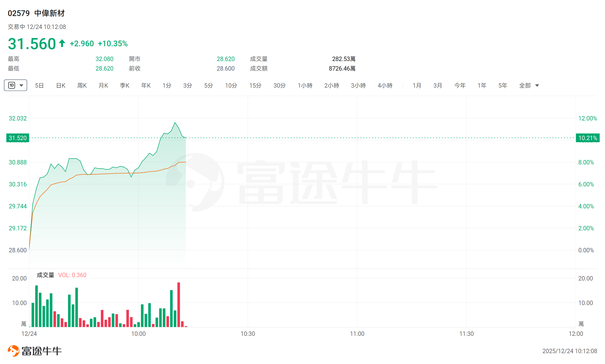The height and width of the screenshot is (364, 605).
Task: Choose the 15分 interval tab
Action: 255,86
